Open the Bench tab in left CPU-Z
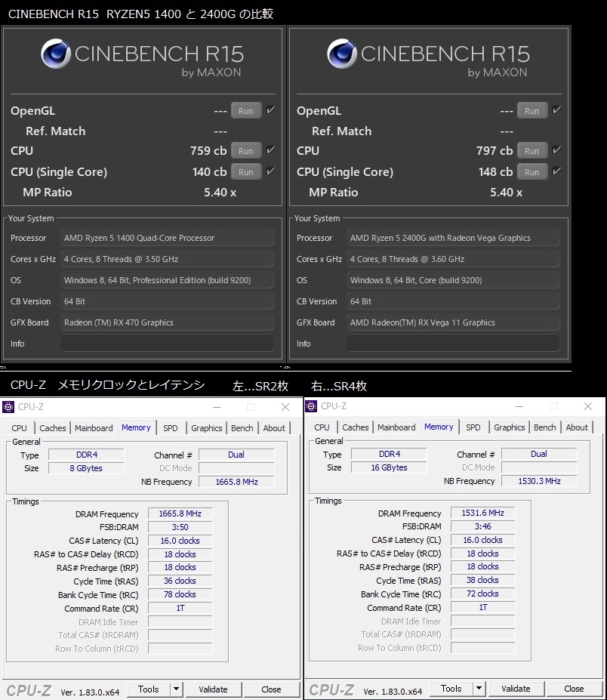The image size is (607, 700). click(x=242, y=427)
